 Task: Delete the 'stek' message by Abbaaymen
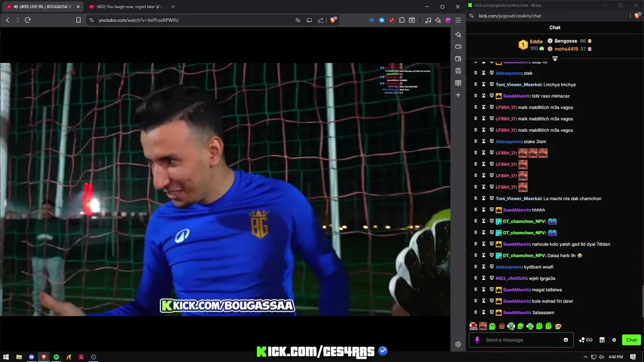click(x=475, y=73)
